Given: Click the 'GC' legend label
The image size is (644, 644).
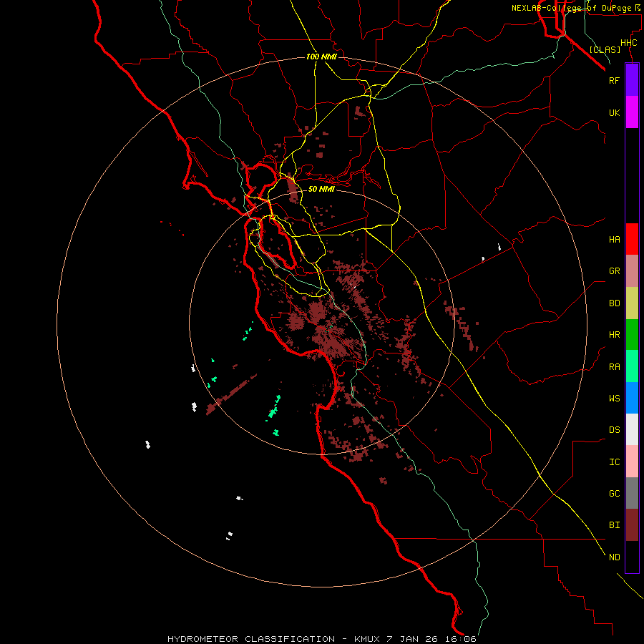Looking at the screenshot, I should (x=615, y=494).
